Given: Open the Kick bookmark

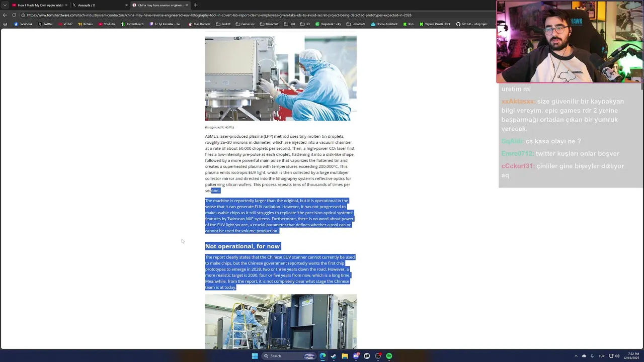Looking at the screenshot, I should point(409,24).
